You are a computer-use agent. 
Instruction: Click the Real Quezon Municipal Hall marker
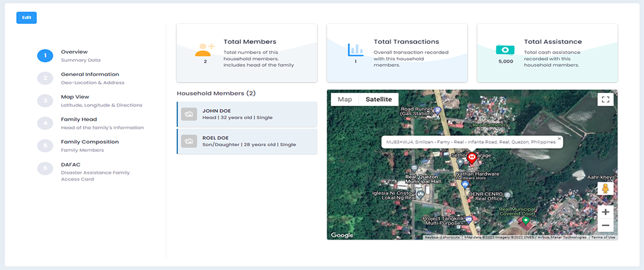pyautogui.click(x=414, y=168)
